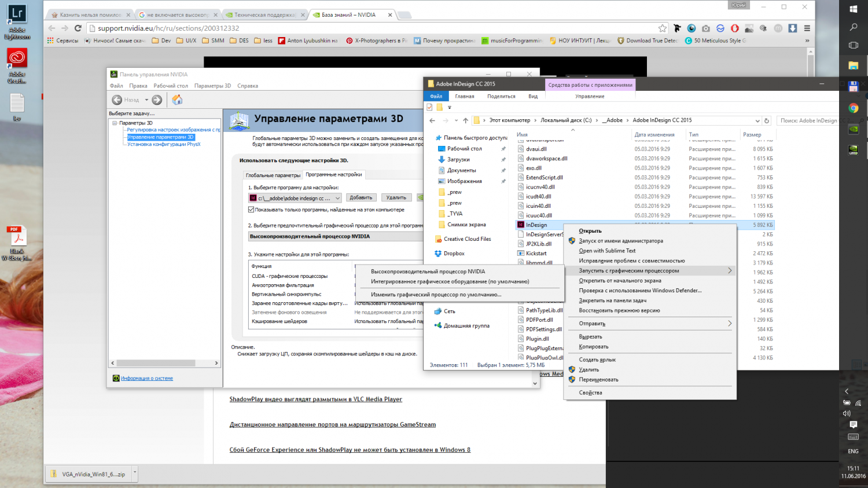Viewport: 868px width, 488px height.
Task: Open program selection dropdown with InDesign path
Action: [x=295, y=198]
